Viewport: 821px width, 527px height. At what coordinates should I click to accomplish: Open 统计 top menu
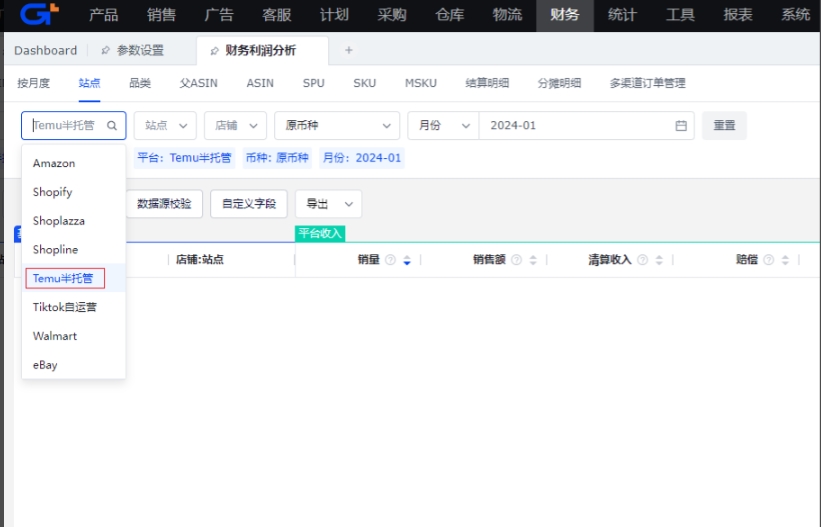point(623,15)
